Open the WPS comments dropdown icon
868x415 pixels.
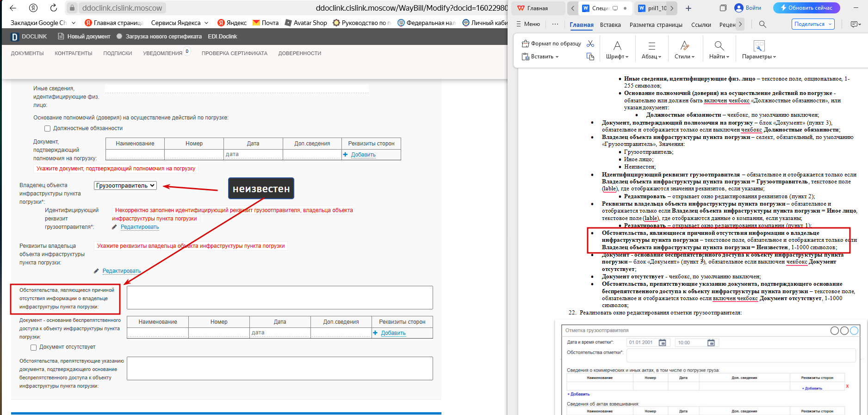(x=856, y=24)
